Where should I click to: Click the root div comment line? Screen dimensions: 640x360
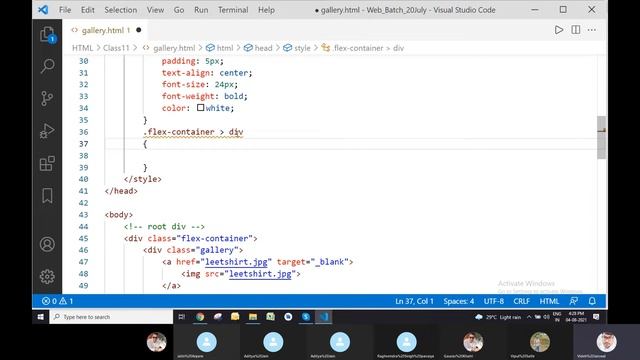pos(164,226)
